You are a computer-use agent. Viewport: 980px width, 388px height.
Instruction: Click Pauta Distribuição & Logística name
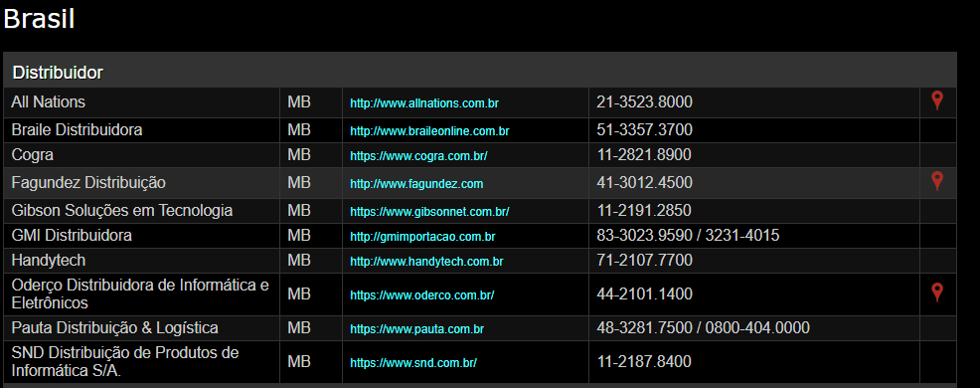pos(115,328)
